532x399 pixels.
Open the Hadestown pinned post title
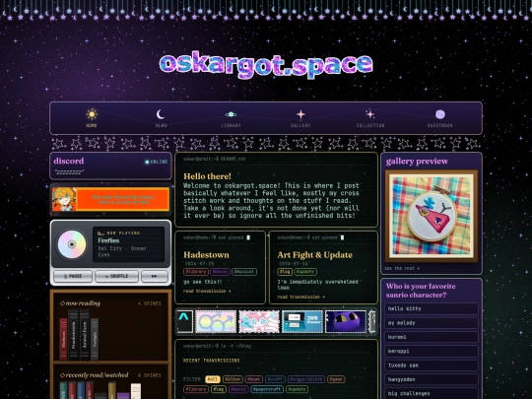coord(206,255)
